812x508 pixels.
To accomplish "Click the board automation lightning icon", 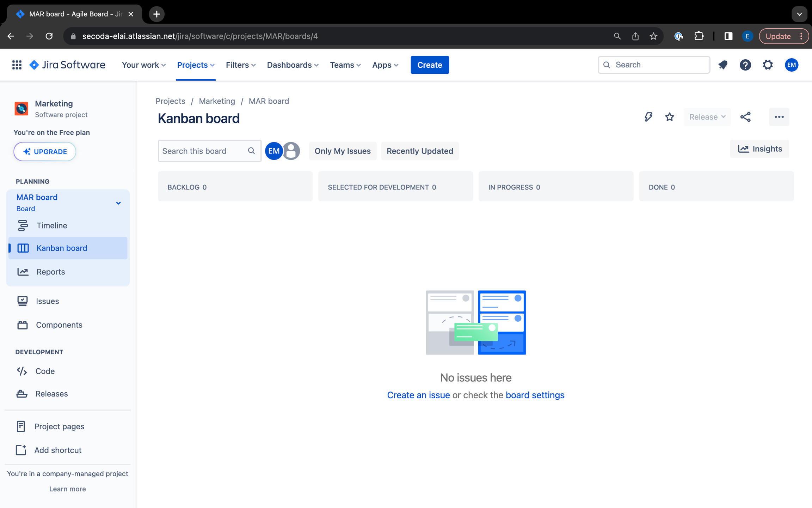I will tap(648, 117).
